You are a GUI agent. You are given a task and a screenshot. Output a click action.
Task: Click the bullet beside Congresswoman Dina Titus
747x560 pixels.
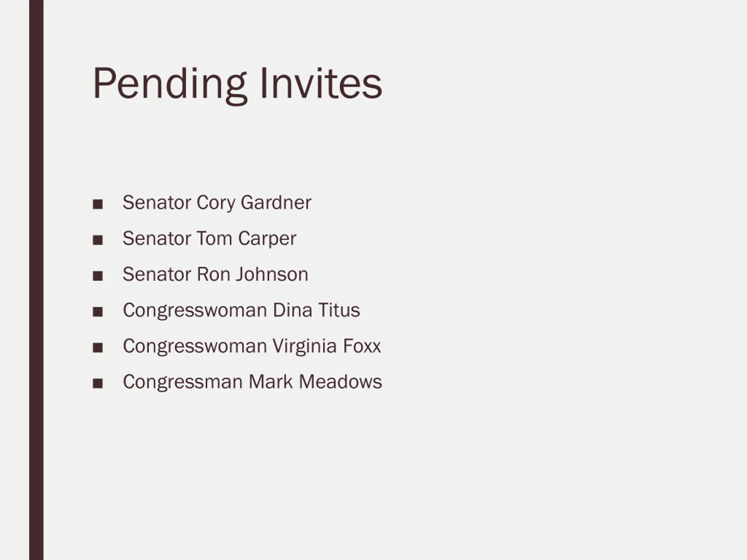coord(97,312)
